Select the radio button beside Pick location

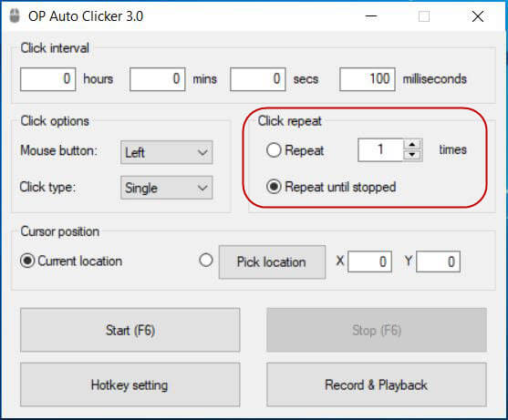point(206,260)
